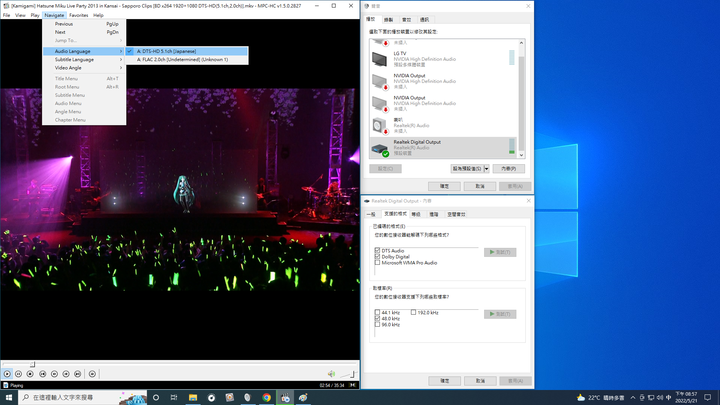This screenshot has height=405, width=720.
Task: Open the dropdown arrow beside 設為預設值
Action: (486, 169)
